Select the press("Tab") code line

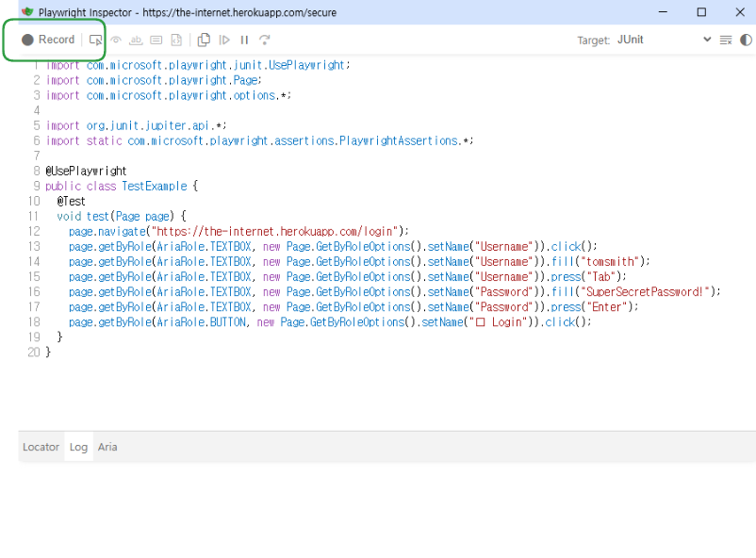point(347,277)
